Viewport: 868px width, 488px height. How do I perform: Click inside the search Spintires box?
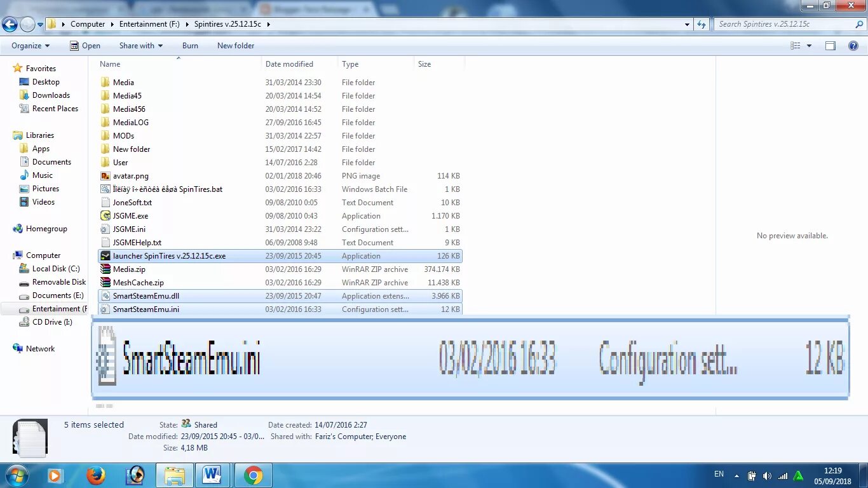(x=782, y=24)
